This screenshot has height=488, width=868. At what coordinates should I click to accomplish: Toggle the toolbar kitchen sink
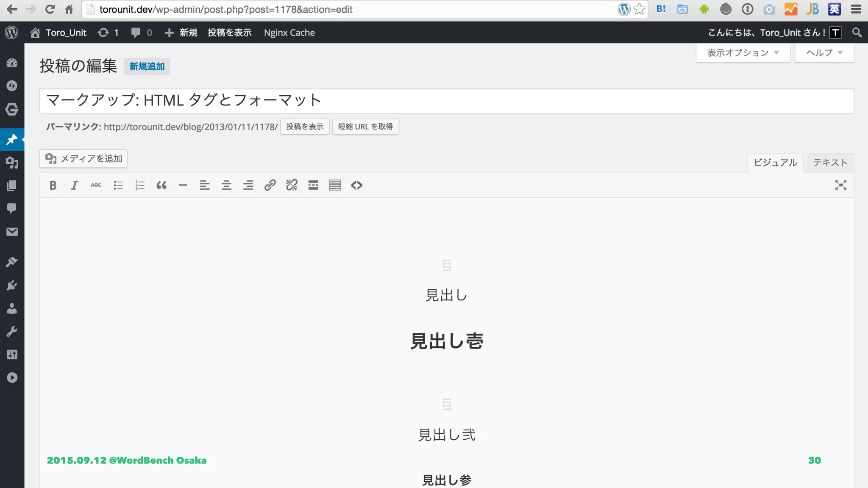tap(335, 185)
